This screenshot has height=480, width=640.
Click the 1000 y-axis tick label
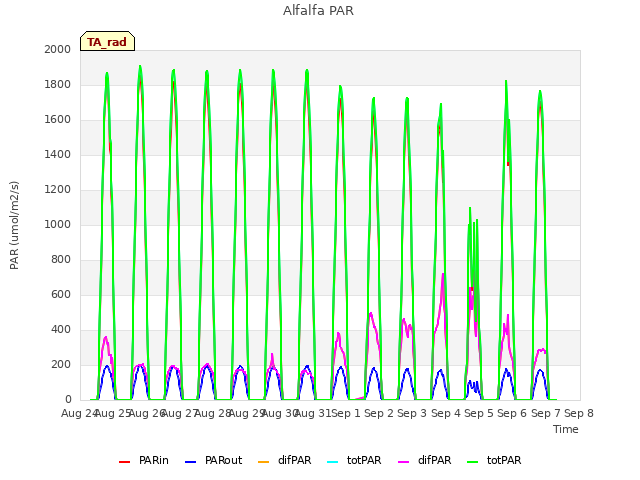tap(58, 224)
